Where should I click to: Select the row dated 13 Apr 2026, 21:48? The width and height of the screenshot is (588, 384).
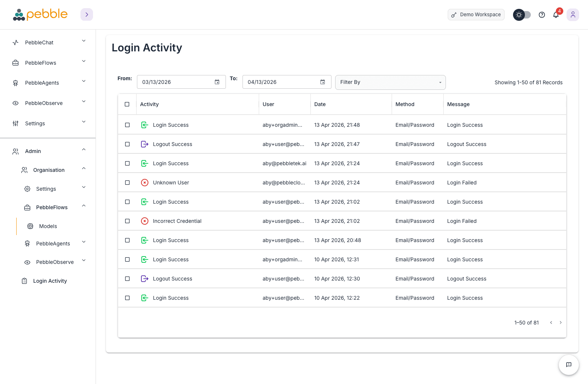(x=127, y=125)
